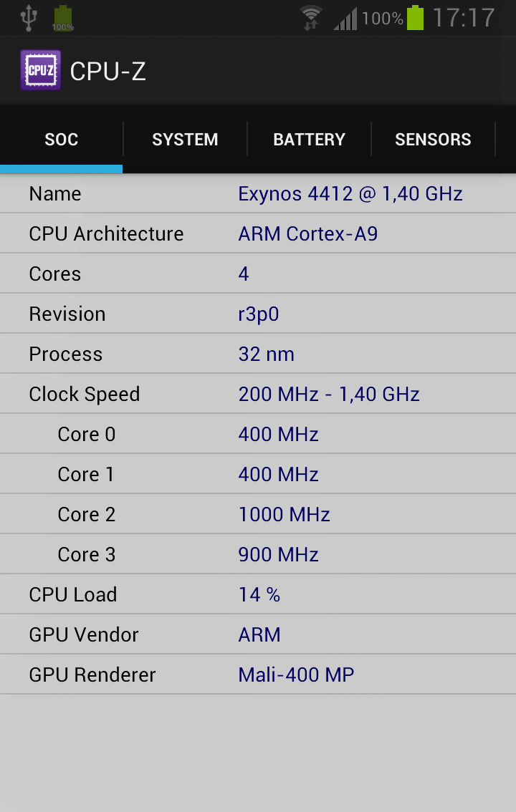Tap the CPU-Z app logo icon
Screen dimensions: 516x812
[x=40, y=70]
